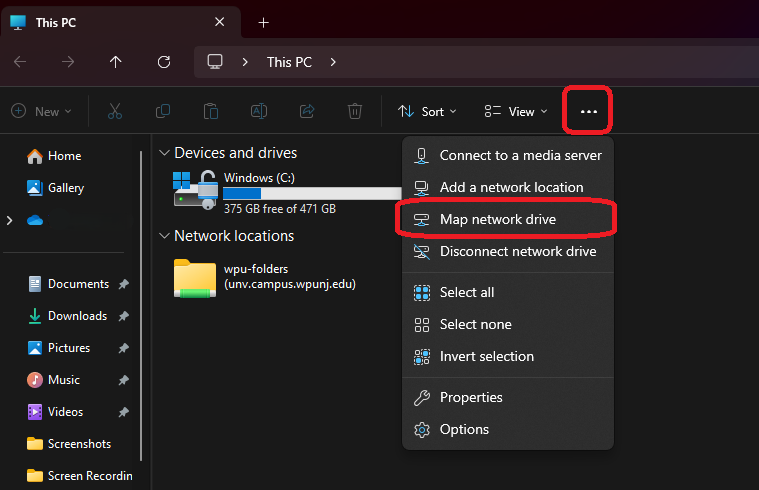This screenshot has height=490, width=759.
Task: Go back with the left arrow
Action: click(x=20, y=61)
